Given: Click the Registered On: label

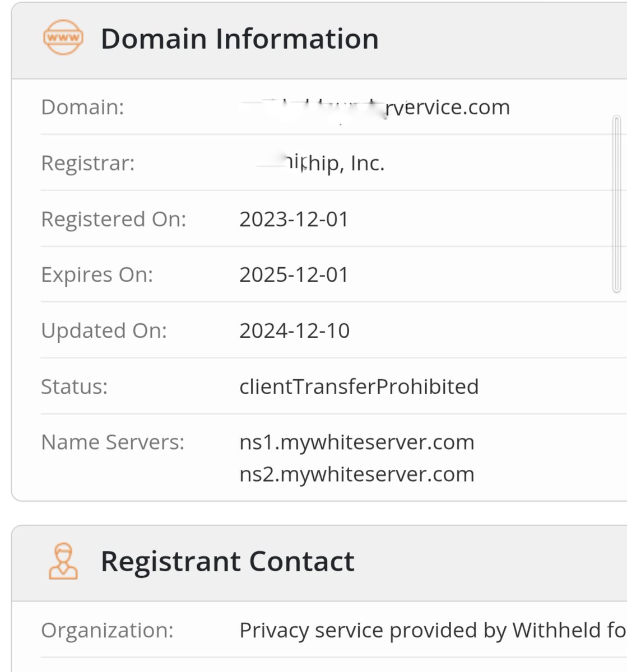Looking at the screenshot, I should pyautogui.click(x=114, y=219).
